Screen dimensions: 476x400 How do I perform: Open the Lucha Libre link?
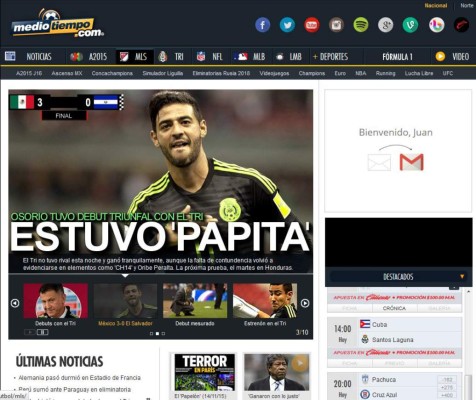click(419, 73)
